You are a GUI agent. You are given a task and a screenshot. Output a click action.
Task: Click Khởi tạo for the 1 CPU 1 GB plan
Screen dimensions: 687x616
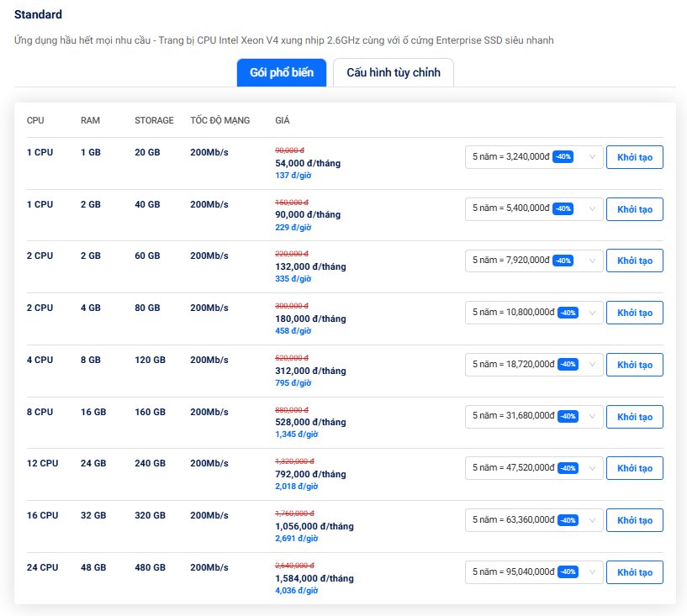pos(634,157)
